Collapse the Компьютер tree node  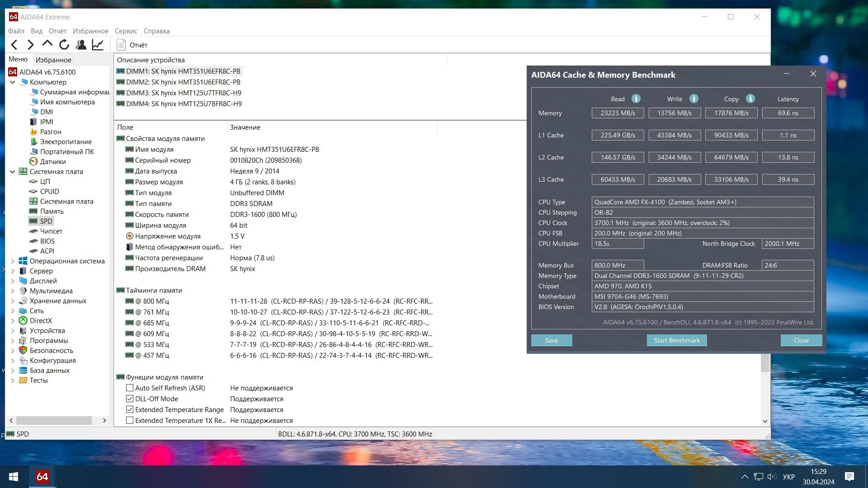(13, 82)
